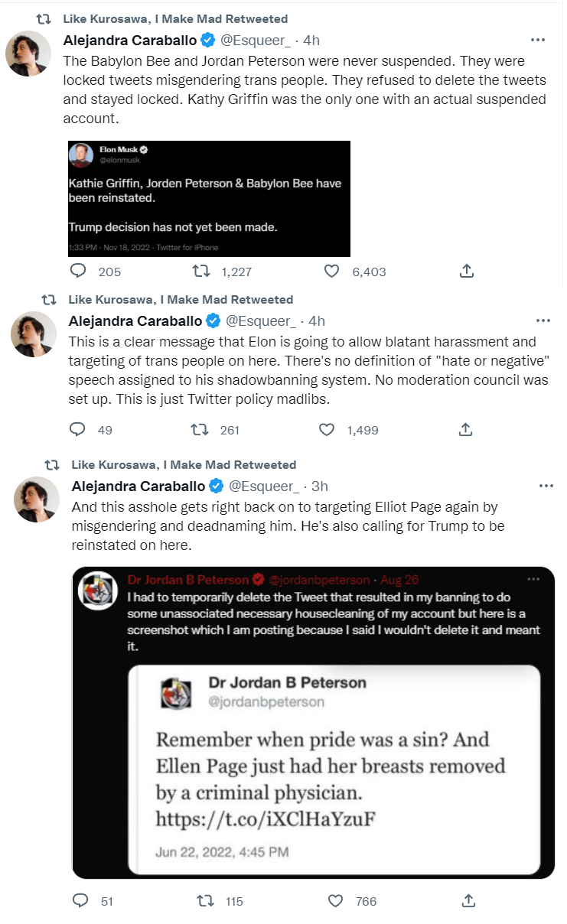Image resolution: width=567 pixels, height=924 pixels.
Task: Reply to the tweet with 51 replies
Action: [x=81, y=901]
